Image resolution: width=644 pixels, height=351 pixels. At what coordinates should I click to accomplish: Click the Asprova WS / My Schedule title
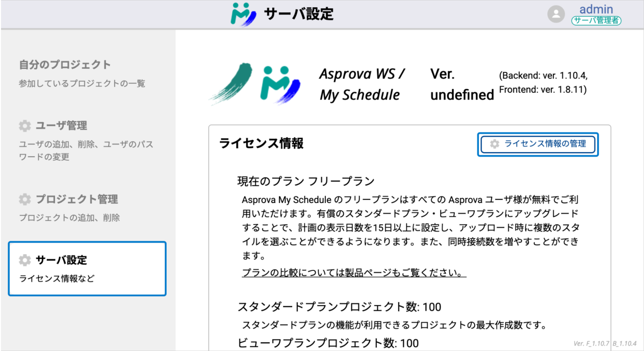[x=363, y=85]
